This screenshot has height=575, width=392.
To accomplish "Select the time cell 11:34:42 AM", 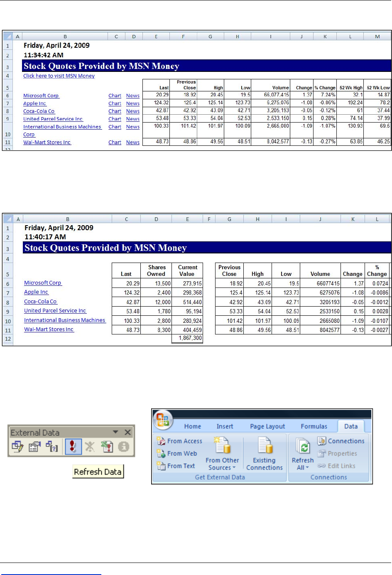I will tap(44, 55).
